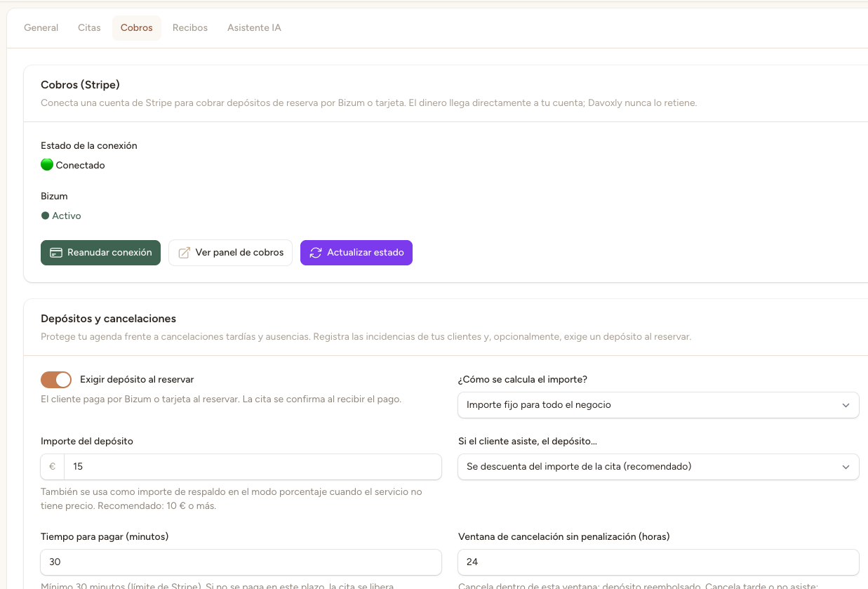
Task: Click the ¿Cómo se calcula el importe? label
Action: pyautogui.click(x=523, y=380)
